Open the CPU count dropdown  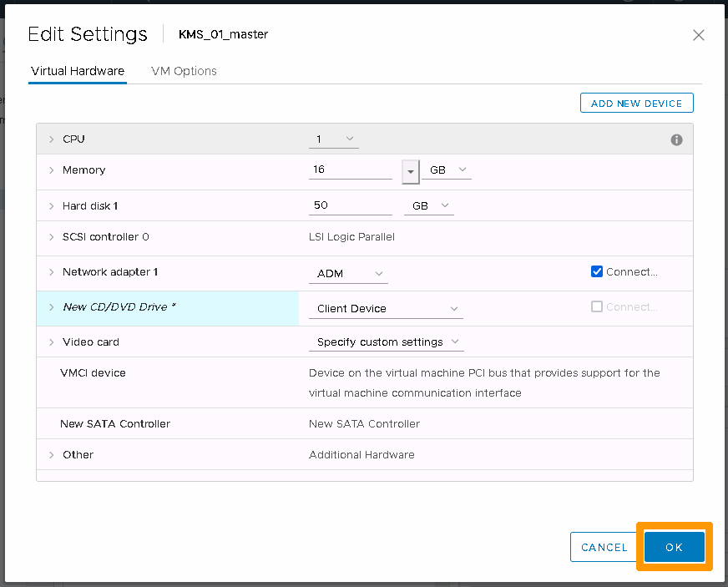tap(334, 139)
